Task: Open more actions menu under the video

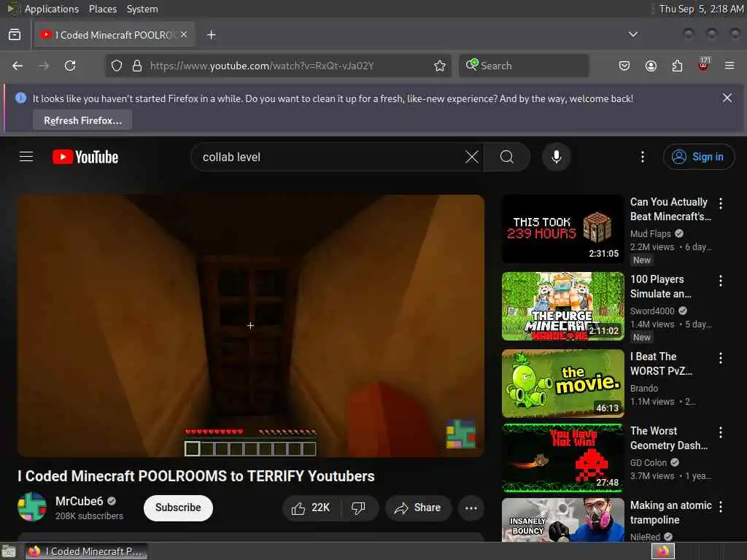Action: 471,508
